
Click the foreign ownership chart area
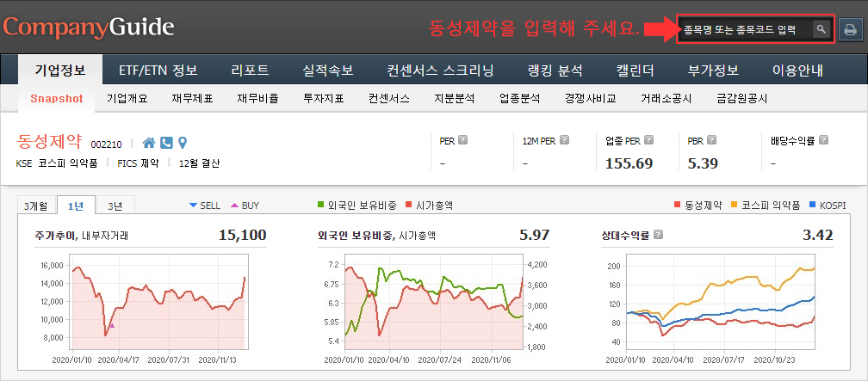[x=433, y=302]
